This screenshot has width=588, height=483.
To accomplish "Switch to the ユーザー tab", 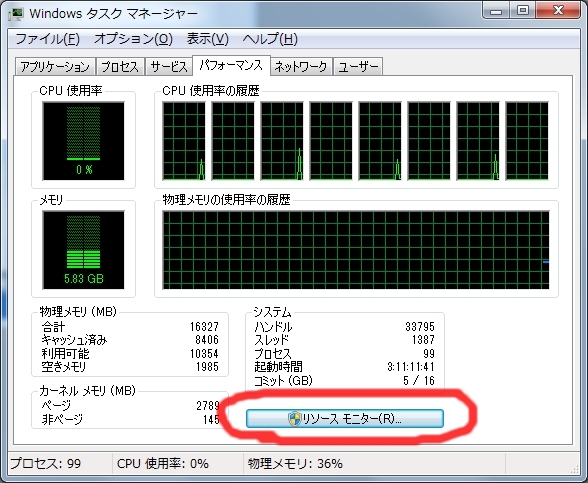I will [x=358, y=67].
